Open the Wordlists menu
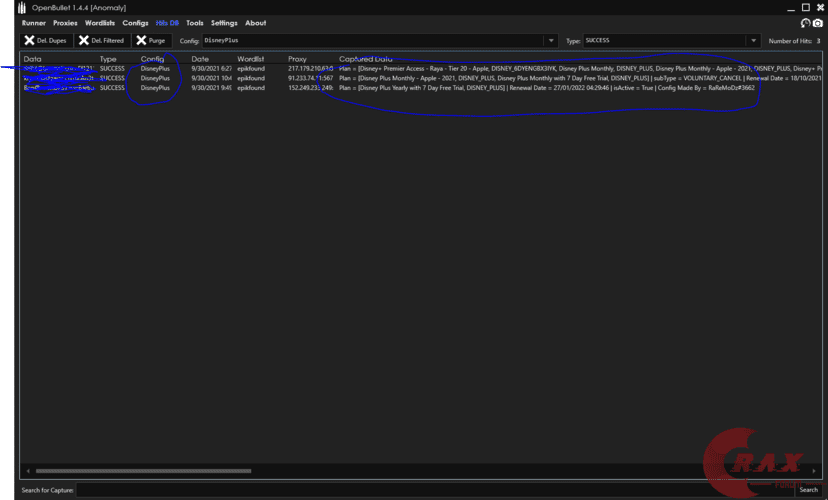The height and width of the screenshot is (500, 828). click(x=100, y=23)
